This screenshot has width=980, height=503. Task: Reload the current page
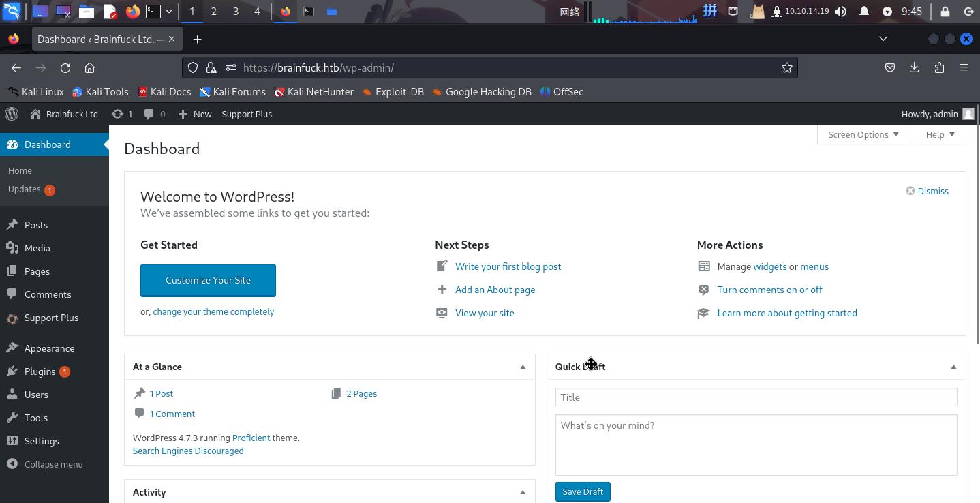point(65,67)
